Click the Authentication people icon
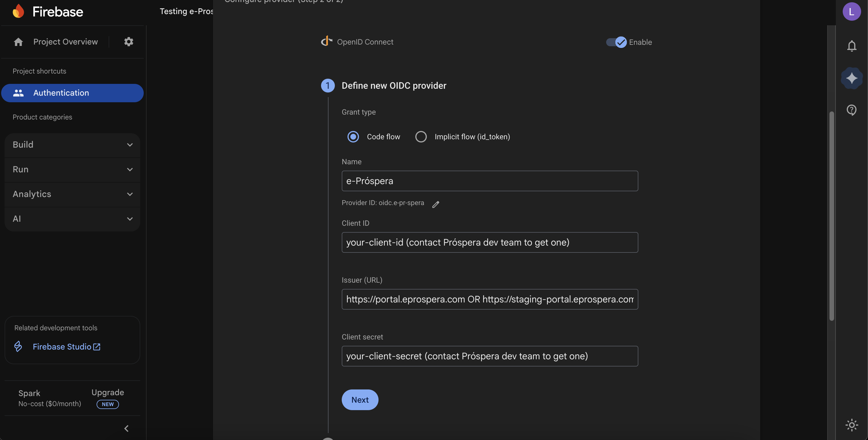Image resolution: width=868 pixels, height=440 pixels. (x=18, y=93)
